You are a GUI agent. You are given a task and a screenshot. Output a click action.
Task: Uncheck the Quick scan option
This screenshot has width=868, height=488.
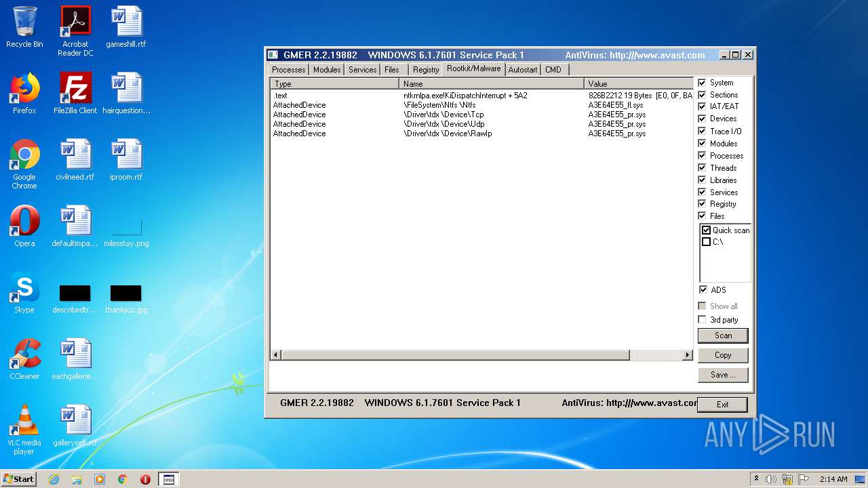pyautogui.click(x=706, y=230)
